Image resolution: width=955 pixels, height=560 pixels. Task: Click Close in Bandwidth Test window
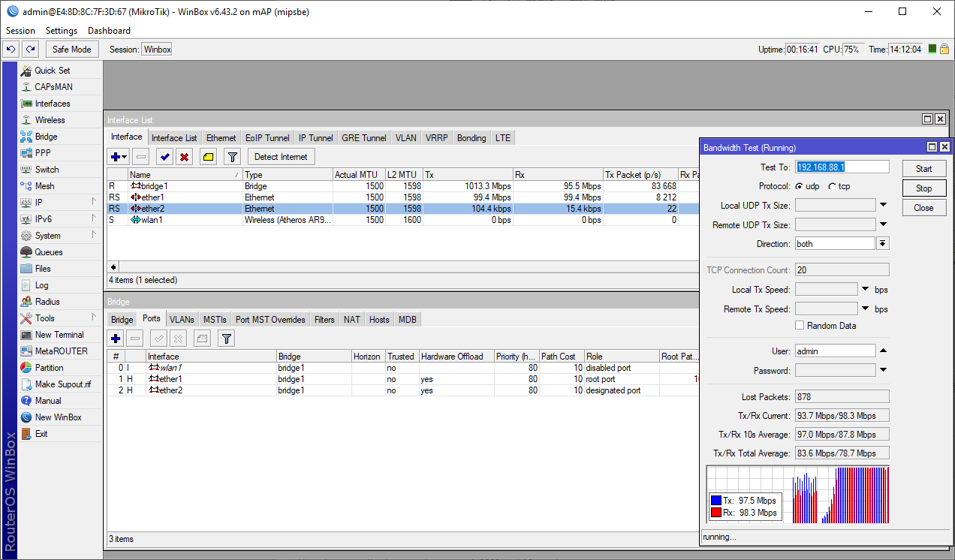click(924, 208)
